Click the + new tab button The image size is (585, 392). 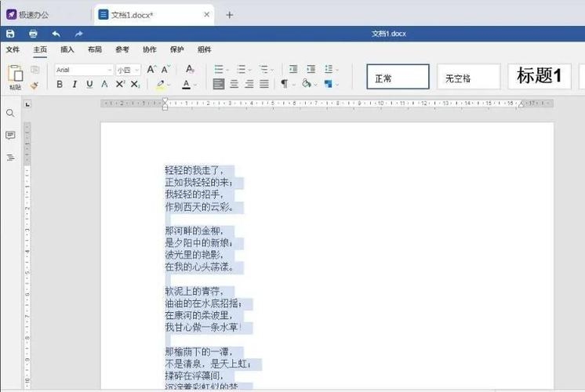coord(230,15)
